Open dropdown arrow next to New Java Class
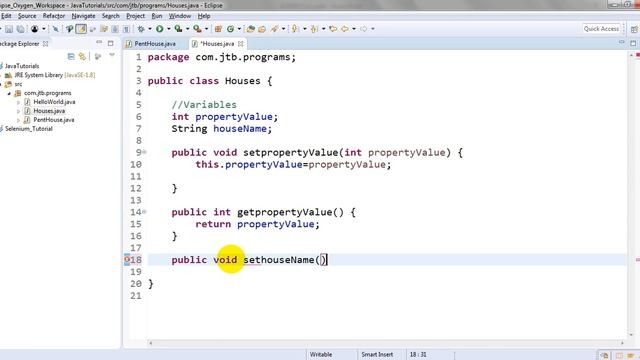Image resolution: width=640 pixels, height=360 pixels. pyautogui.click(x=239, y=29)
